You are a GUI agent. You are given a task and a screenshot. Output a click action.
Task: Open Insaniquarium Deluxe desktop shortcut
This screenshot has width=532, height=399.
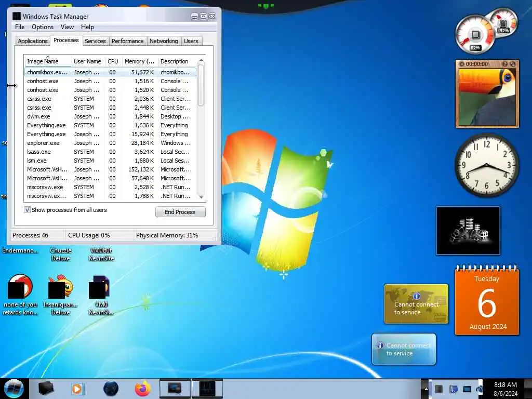point(60,295)
